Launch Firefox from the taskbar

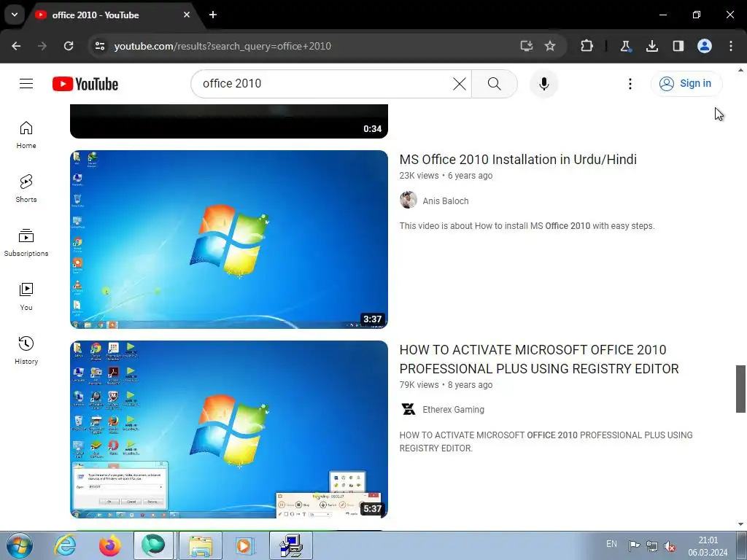click(109, 545)
